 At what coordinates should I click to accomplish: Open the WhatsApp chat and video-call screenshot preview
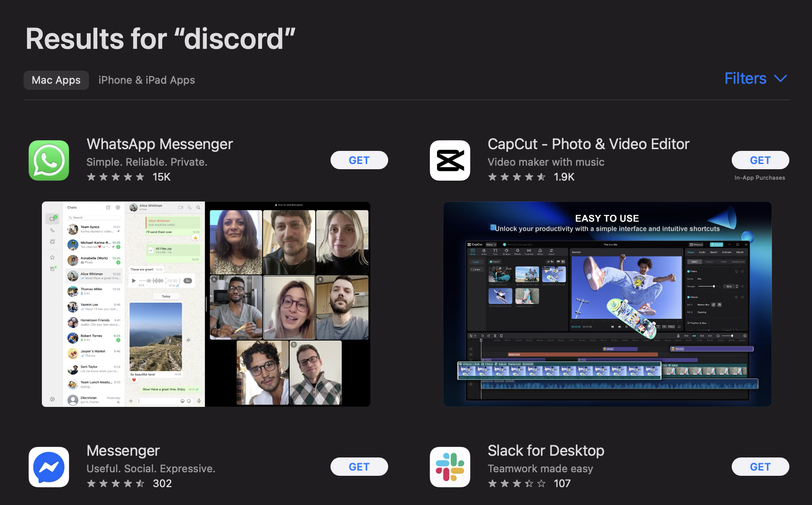coord(206,304)
